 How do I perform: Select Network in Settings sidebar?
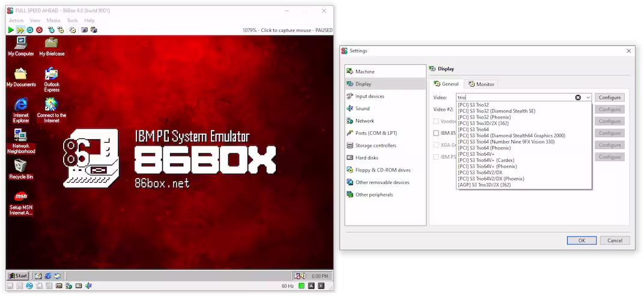[x=385, y=121]
